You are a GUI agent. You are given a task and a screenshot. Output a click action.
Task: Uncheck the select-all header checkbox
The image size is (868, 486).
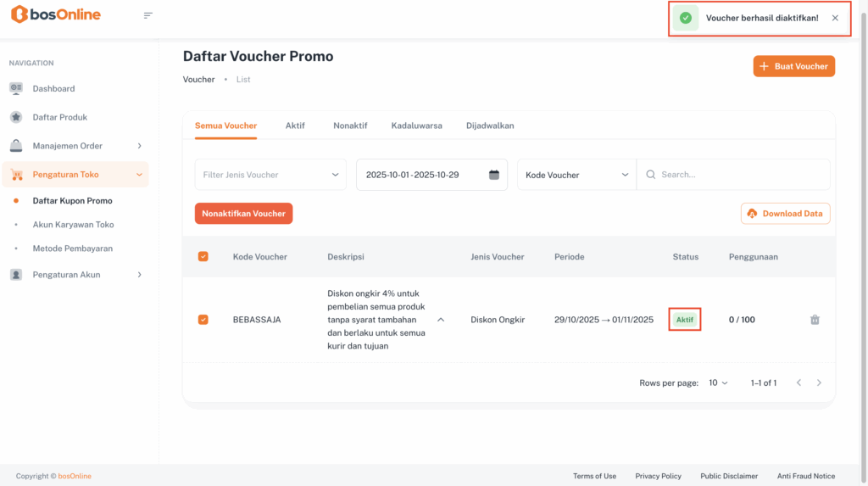[x=203, y=256]
